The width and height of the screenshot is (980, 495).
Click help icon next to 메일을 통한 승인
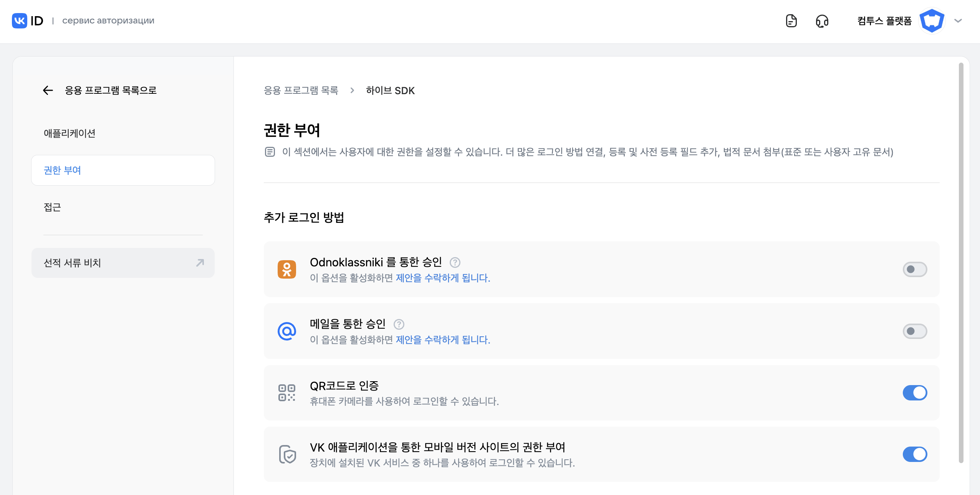[399, 324]
